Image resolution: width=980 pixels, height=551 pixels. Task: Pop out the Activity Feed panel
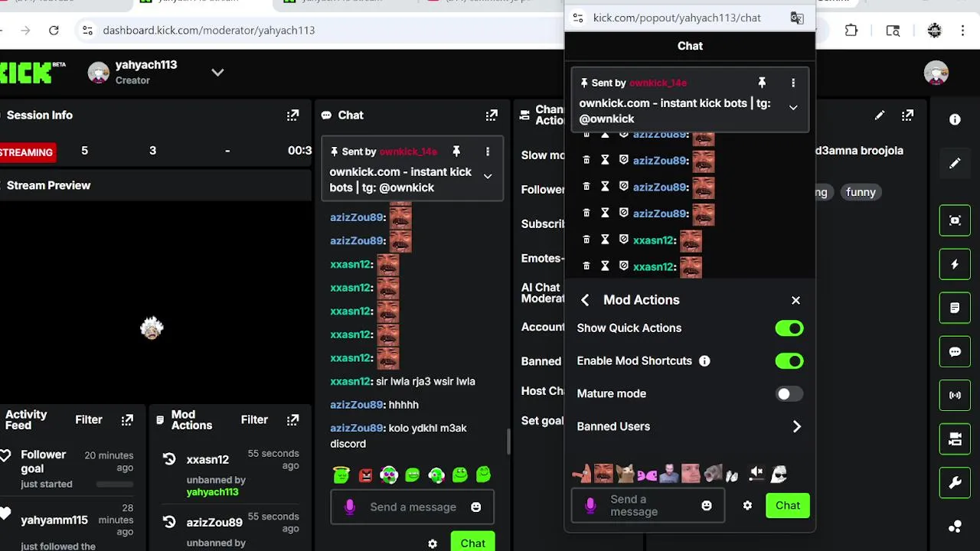coord(127,420)
